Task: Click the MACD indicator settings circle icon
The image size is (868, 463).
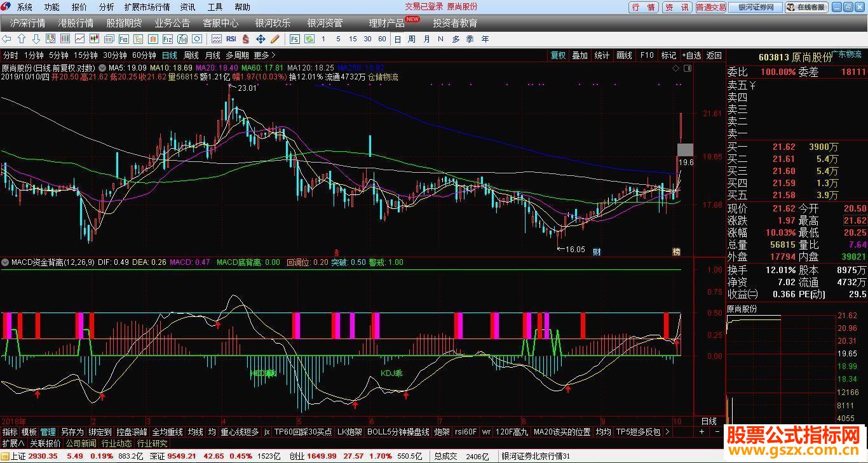Action: (x=5, y=262)
